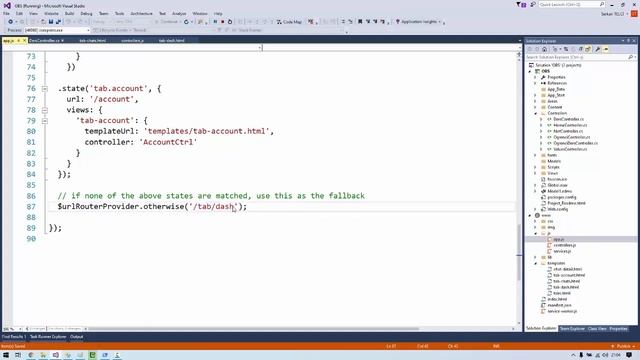
Task: Collapse the code block at line 76
Action: (x=45, y=89)
